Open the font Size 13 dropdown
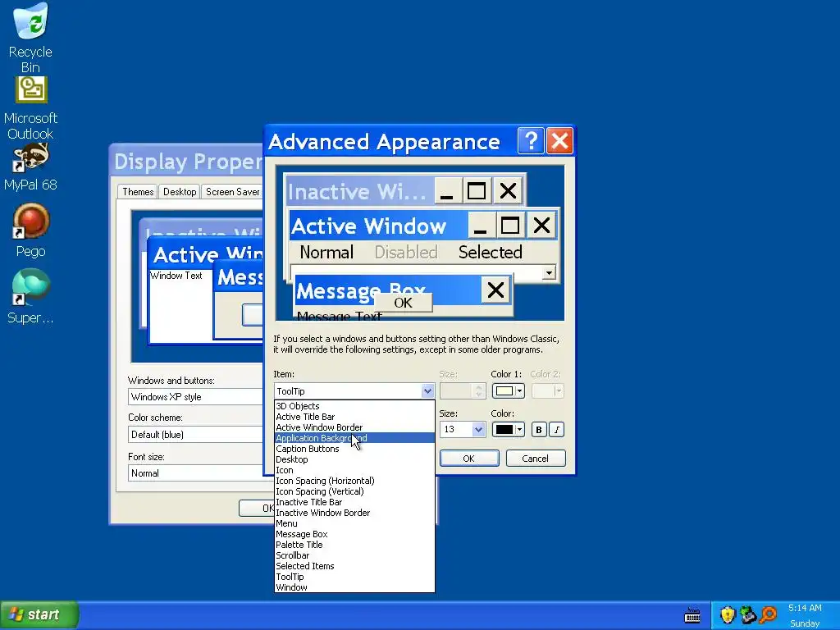 click(x=478, y=430)
